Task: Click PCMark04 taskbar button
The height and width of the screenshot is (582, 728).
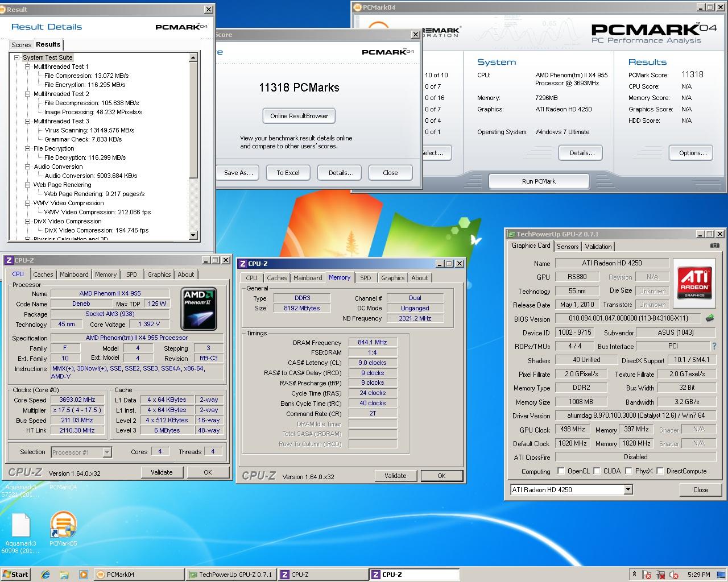Action: pos(138,575)
